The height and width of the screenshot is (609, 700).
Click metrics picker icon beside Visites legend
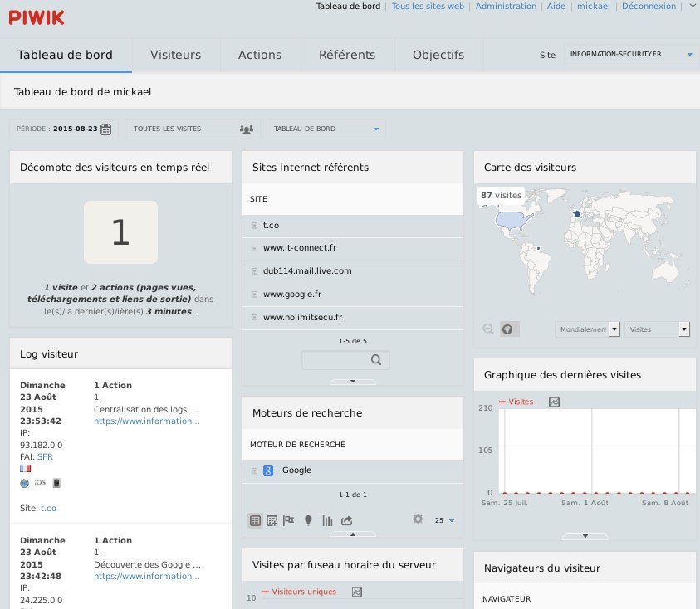[x=554, y=402]
